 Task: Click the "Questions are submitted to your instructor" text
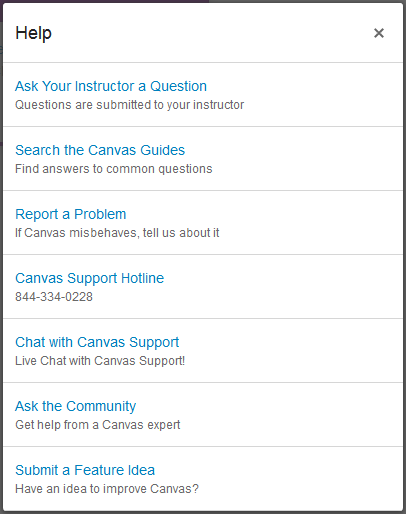coord(130,105)
